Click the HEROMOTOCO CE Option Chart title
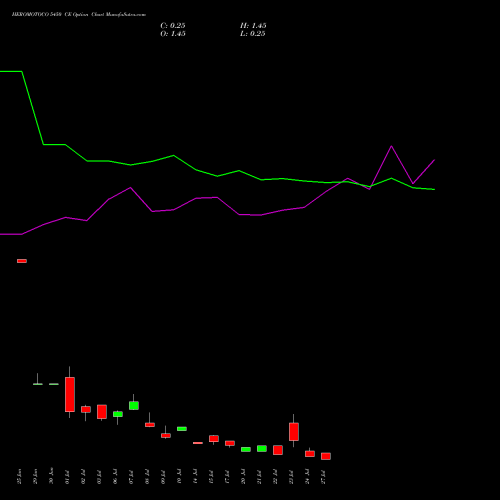Viewport: 500px width, 500px height. click(79, 15)
